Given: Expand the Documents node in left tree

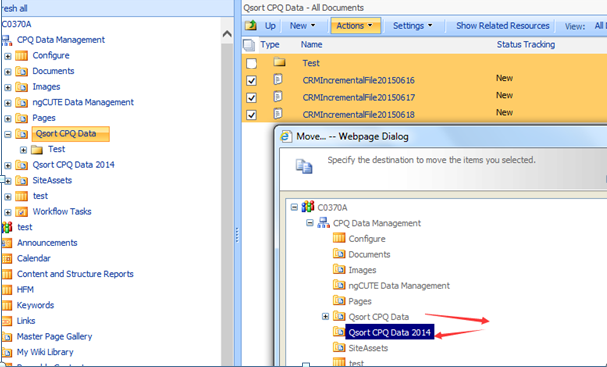Looking at the screenshot, I should click(x=8, y=72).
